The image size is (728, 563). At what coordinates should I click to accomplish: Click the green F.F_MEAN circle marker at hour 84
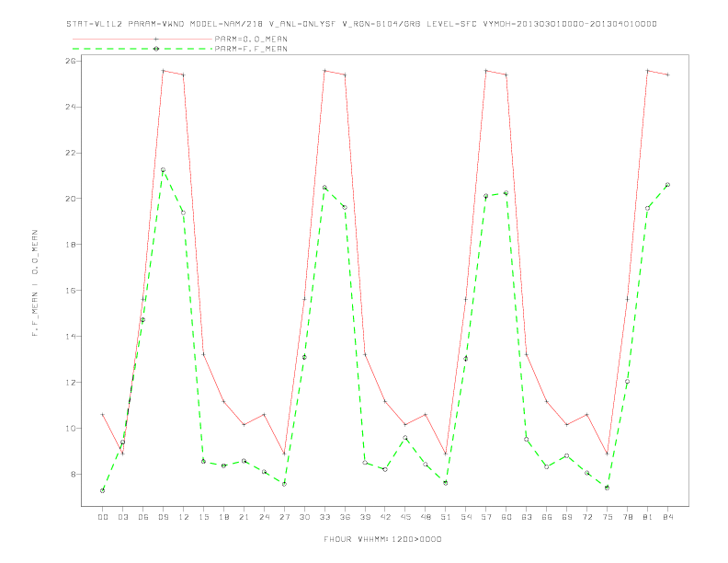pyautogui.click(x=667, y=185)
